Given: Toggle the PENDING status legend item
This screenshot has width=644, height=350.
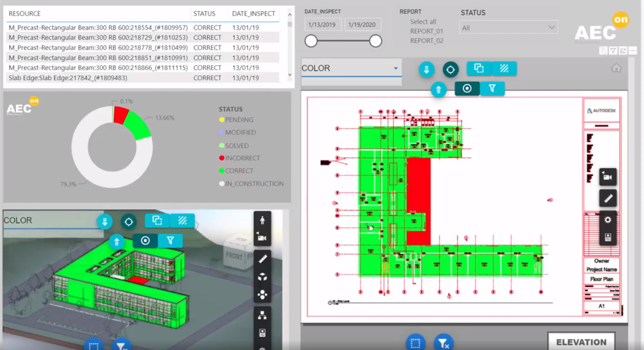Looking at the screenshot, I should 236,120.
